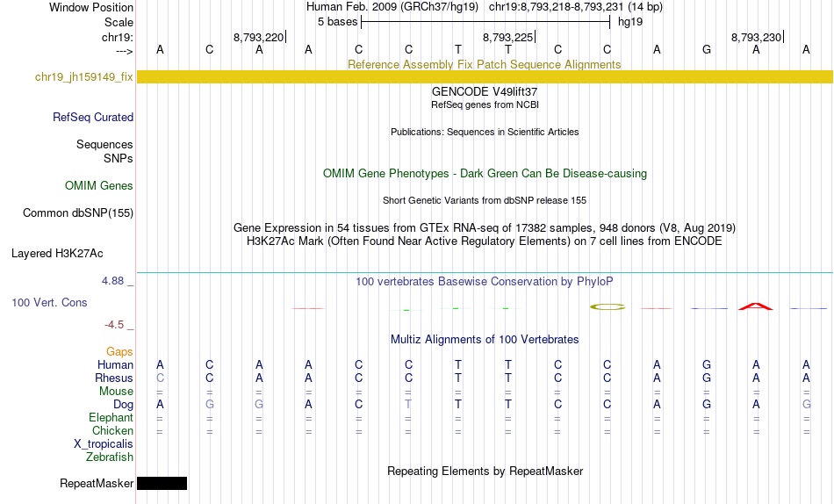Viewport: 834px width, 504px height.
Task: Select the Dog species row label
Action: (123, 405)
